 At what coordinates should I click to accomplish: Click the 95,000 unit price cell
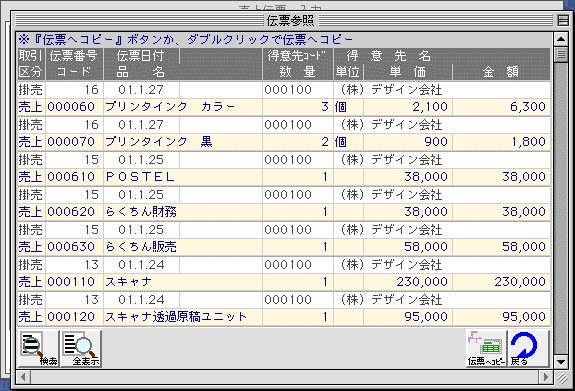pyautogui.click(x=408, y=317)
